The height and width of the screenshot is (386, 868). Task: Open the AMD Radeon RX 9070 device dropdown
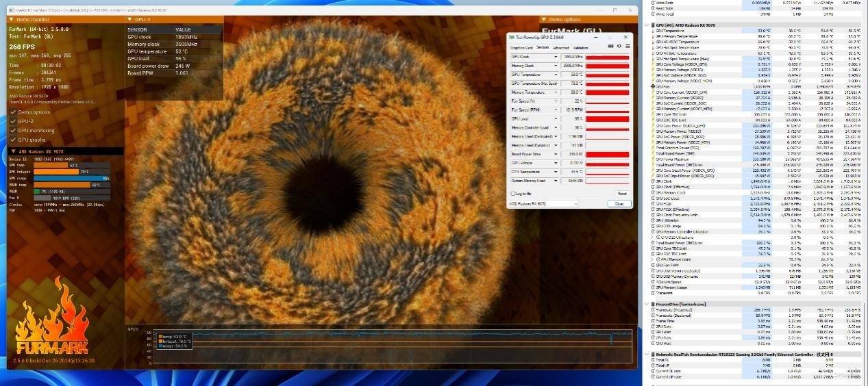pyautogui.click(x=575, y=204)
